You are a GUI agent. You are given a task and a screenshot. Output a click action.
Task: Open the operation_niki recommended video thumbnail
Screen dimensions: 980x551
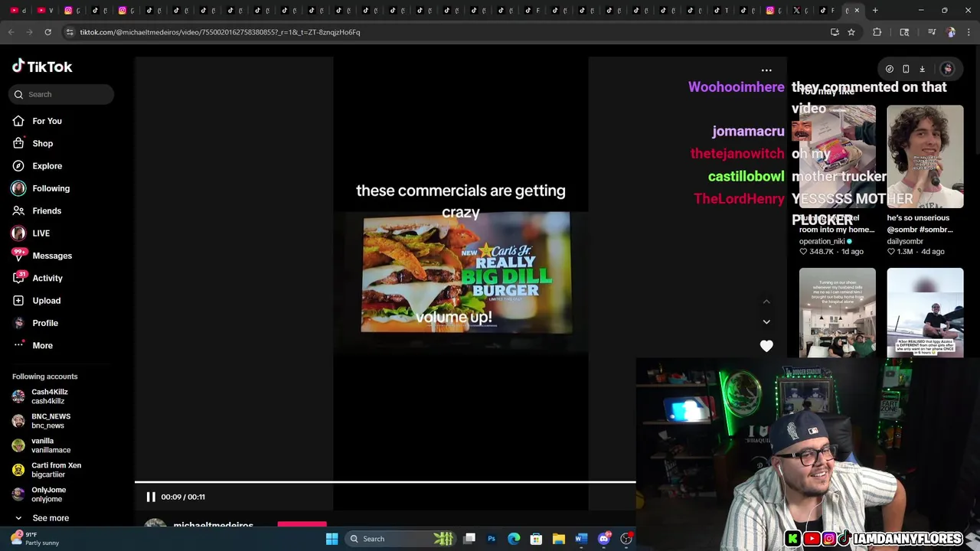tap(838, 157)
